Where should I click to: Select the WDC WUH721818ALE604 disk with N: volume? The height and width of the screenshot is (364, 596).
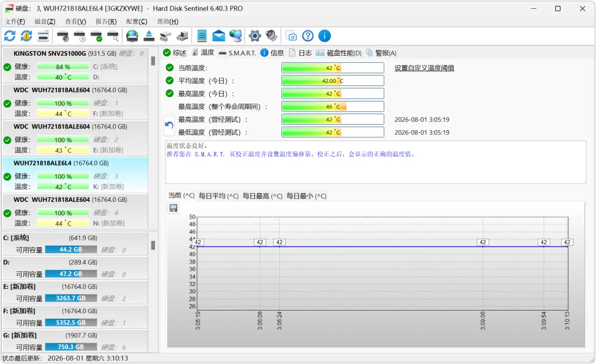(75, 211)
